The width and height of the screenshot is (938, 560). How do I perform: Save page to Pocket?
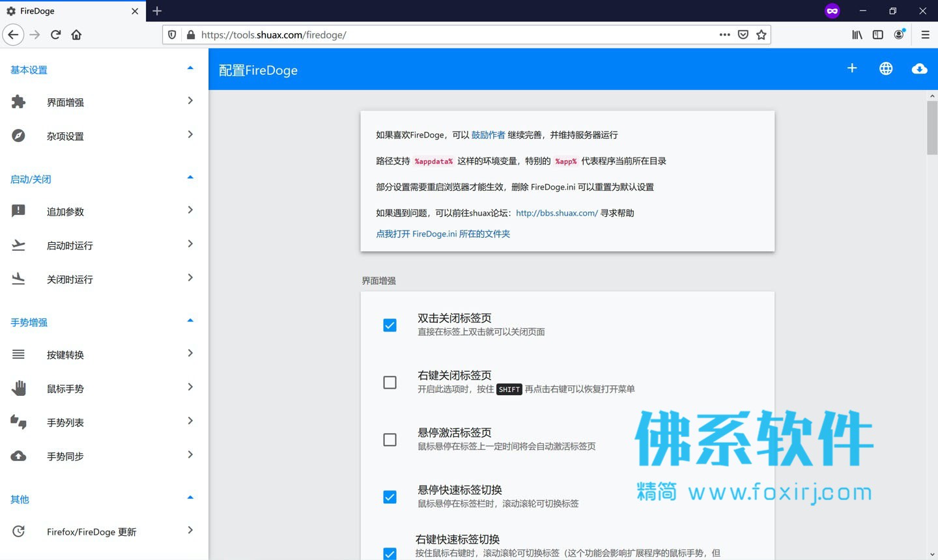(743, 35)
